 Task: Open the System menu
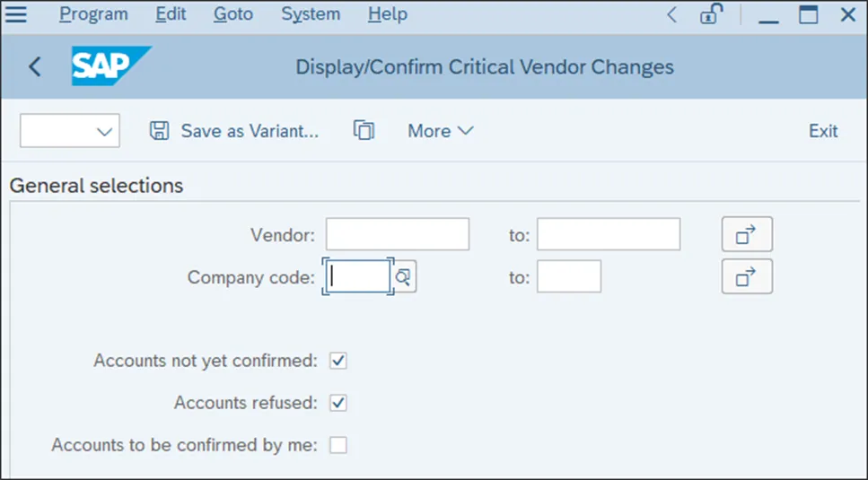(x=311, y=14)
